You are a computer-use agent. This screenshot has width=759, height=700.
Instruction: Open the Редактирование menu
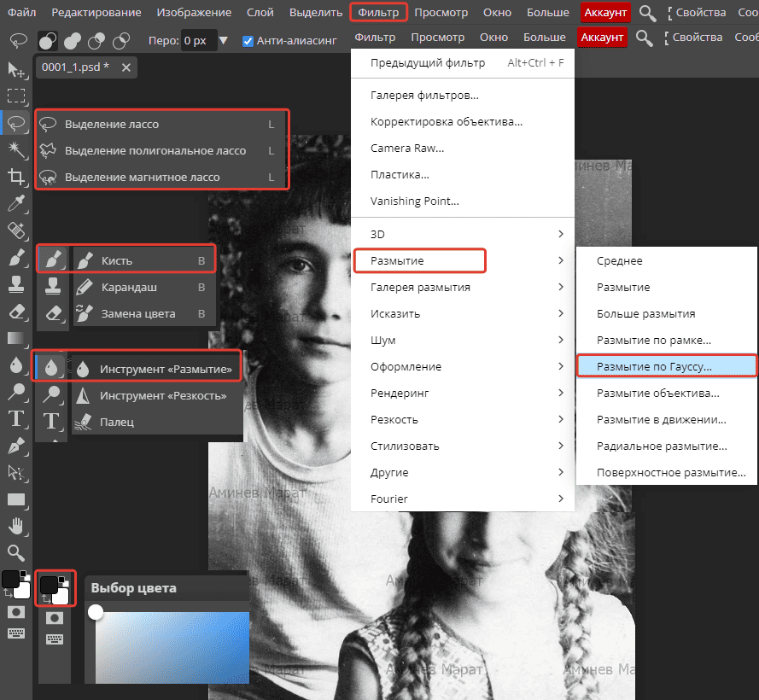(x=96, y=12)
